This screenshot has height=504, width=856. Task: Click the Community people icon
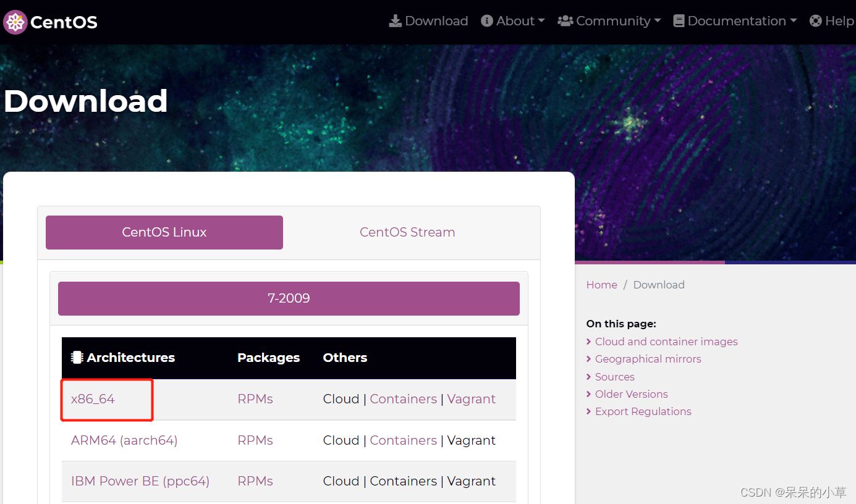pos(565,21)
